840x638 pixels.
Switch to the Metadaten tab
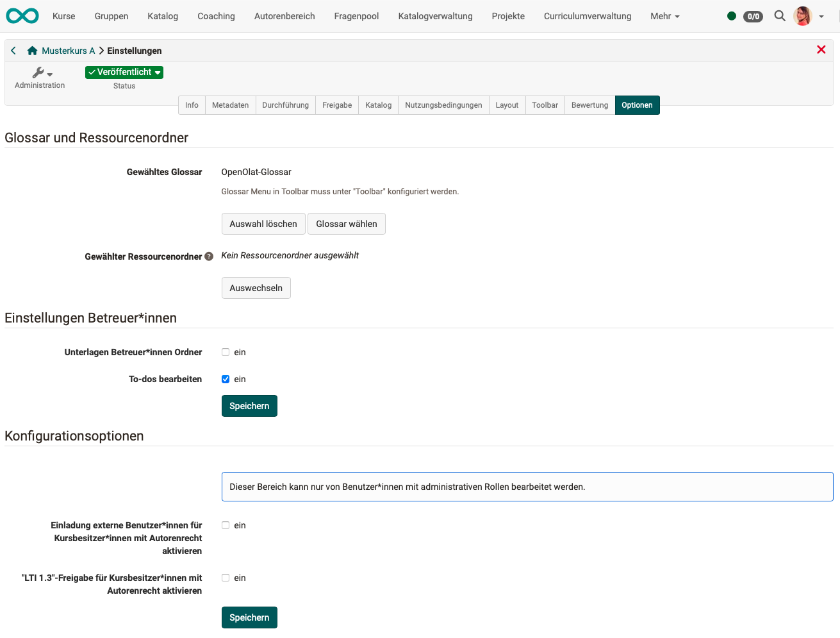[230, 105]
